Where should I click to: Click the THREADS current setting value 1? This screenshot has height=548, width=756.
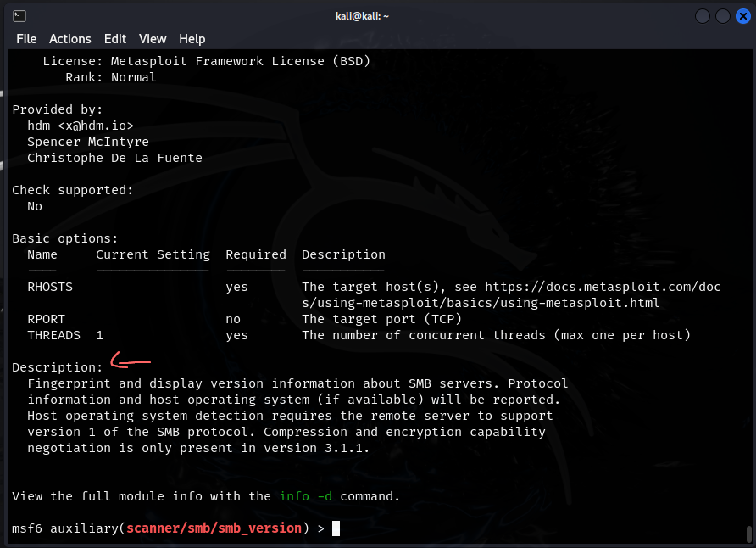pos(99,335)
